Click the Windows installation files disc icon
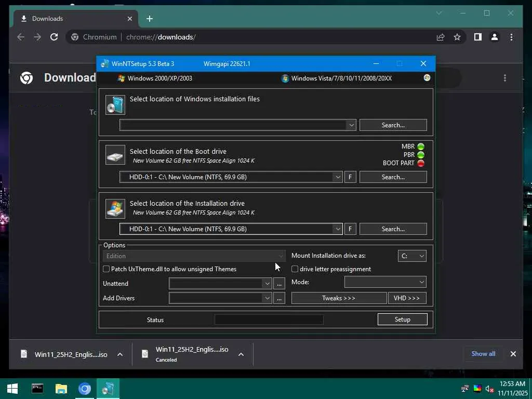This screenshot has width=532, height=399. click(115, 104)
